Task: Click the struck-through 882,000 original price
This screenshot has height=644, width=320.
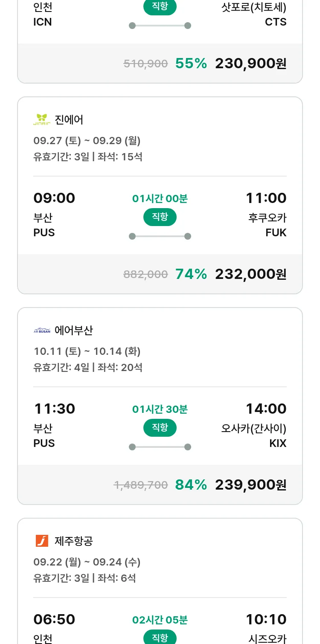Action: (145, 275)
